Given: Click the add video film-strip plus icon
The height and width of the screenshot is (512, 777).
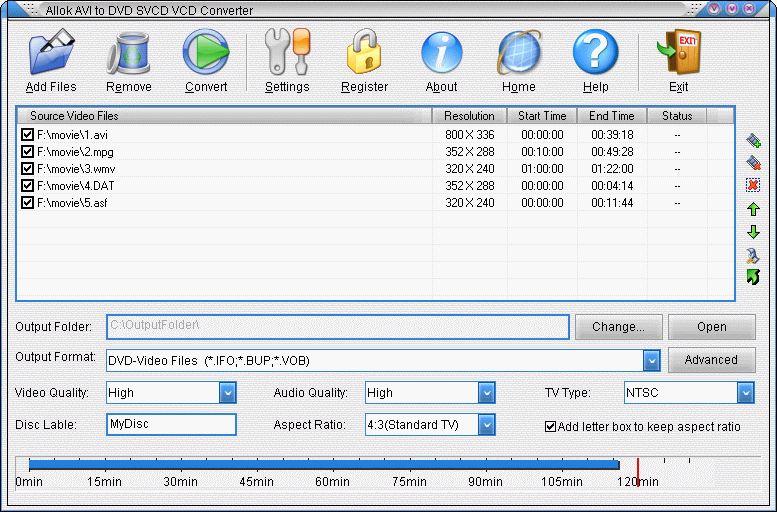Looking at the screenshot, I should pyautogui.click(x=753, y=141).
